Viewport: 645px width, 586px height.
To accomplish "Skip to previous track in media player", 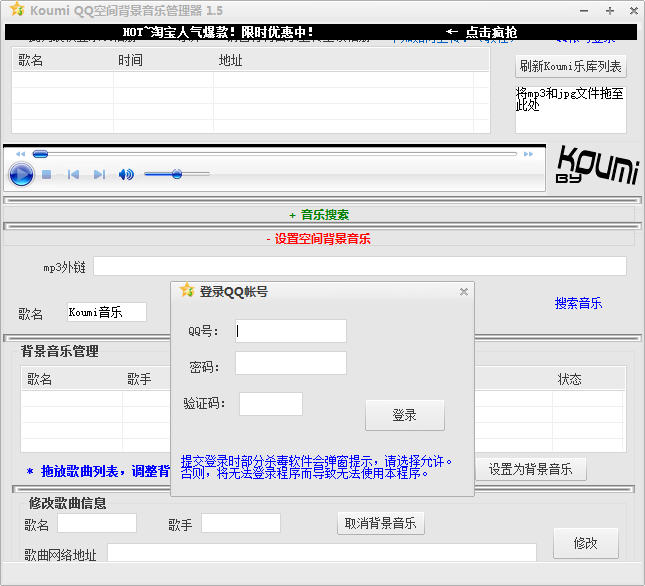I will click(73, 175).
